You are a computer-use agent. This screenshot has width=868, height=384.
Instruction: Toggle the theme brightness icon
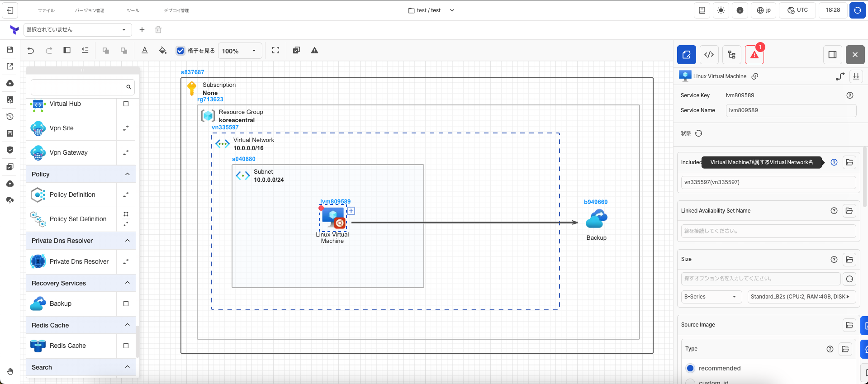(x=721, y=10)
